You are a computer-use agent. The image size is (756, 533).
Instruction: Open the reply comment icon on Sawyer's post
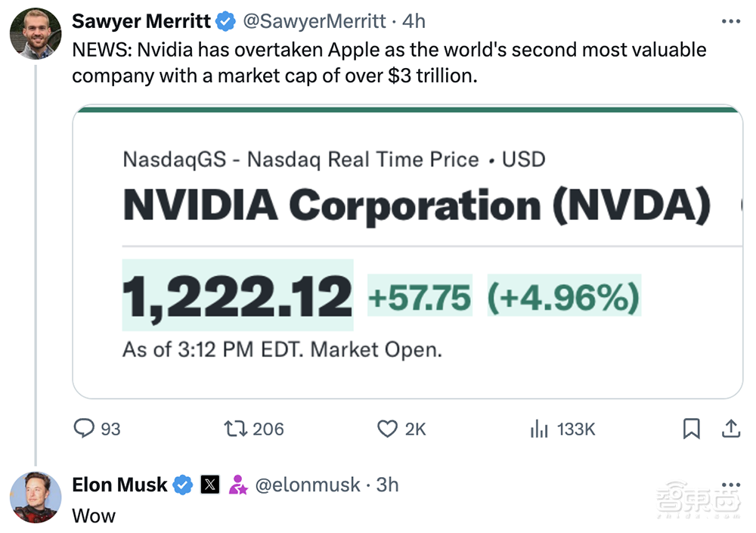[x=84, y=429]
